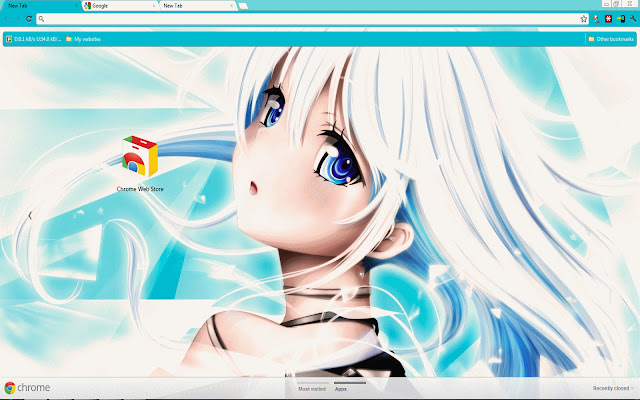Expand the Recently closed menu
This screenshot has width=640, height=400.
613,388
